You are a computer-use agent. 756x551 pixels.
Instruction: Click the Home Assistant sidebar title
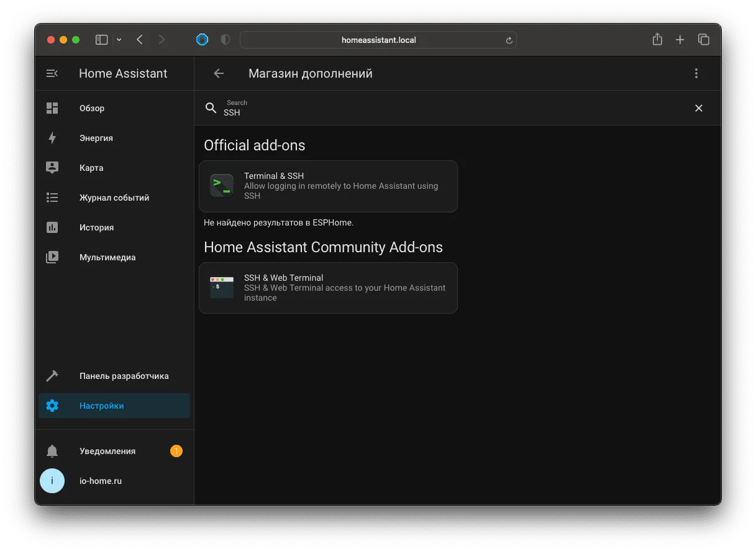(x=123, y=73)
